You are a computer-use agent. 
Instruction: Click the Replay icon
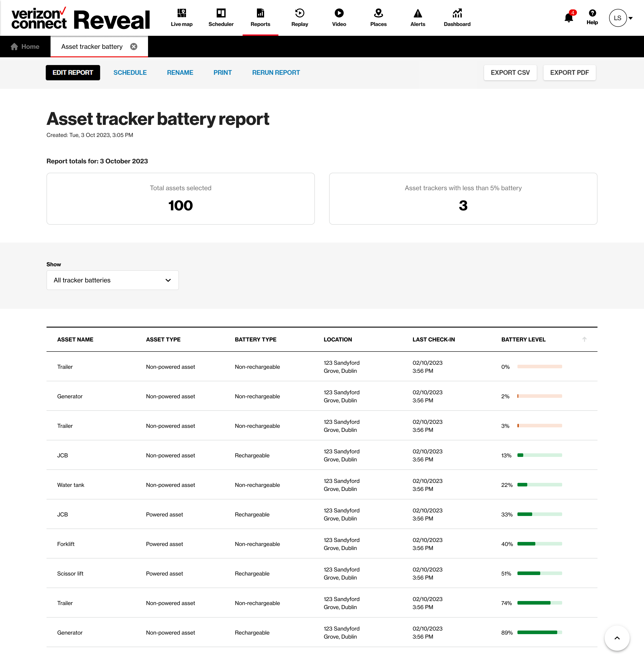coord(299,13)
